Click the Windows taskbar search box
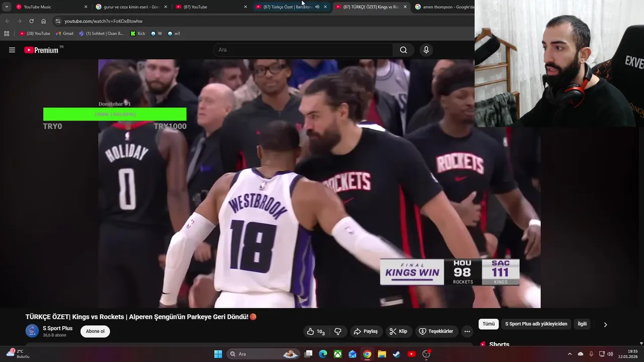Screen dimensions: 644x362 coord(263,354)
